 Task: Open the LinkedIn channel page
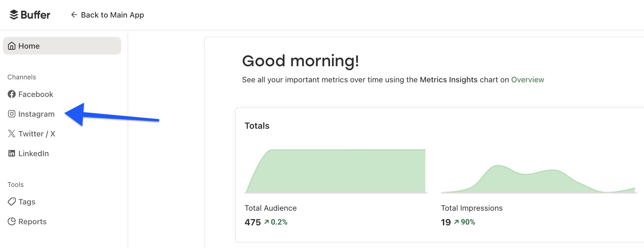point(33,154)
